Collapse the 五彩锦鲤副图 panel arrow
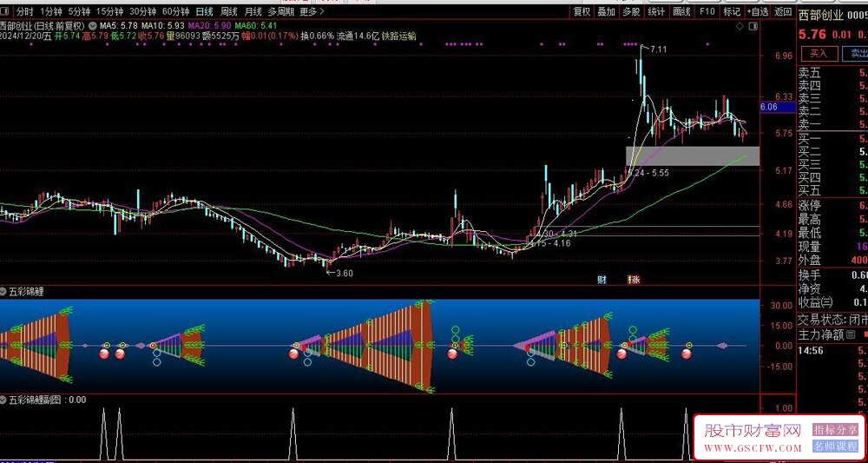Viewport: 868px width, 463px height. click(3, 400)
